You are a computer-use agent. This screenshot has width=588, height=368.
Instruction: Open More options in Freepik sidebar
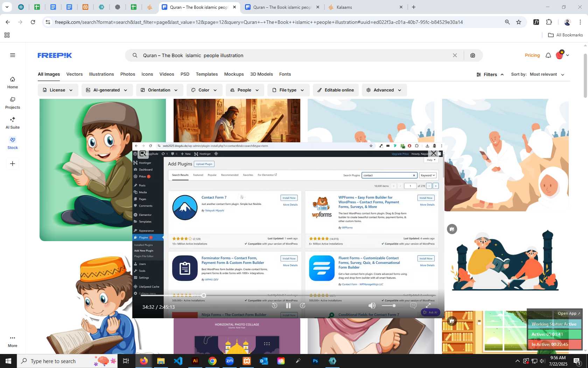(13, 341)
